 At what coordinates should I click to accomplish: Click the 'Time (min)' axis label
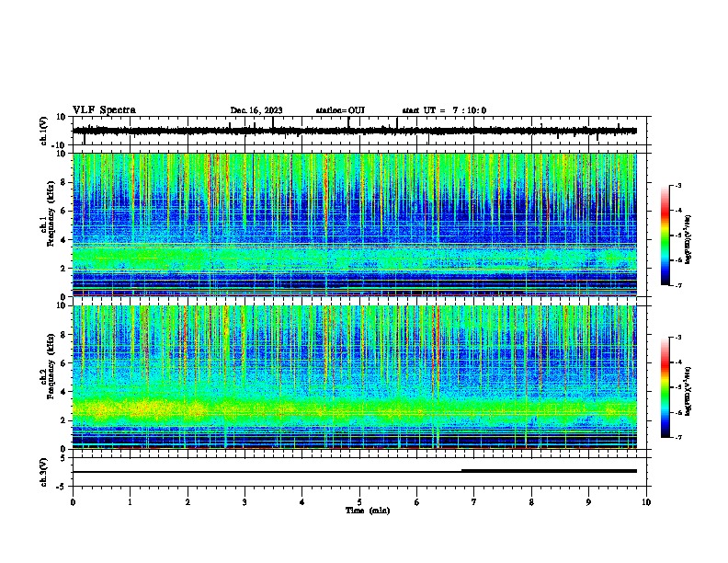pos(368,511)
